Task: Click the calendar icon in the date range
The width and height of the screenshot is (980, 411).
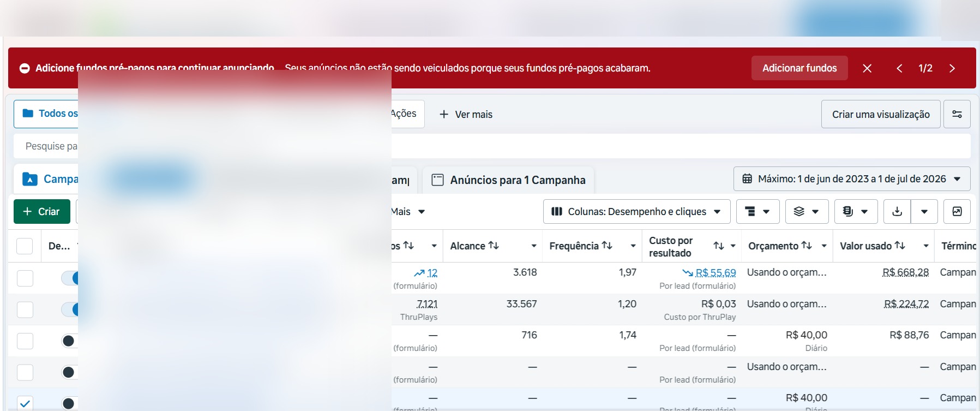Action: point(747,179)
